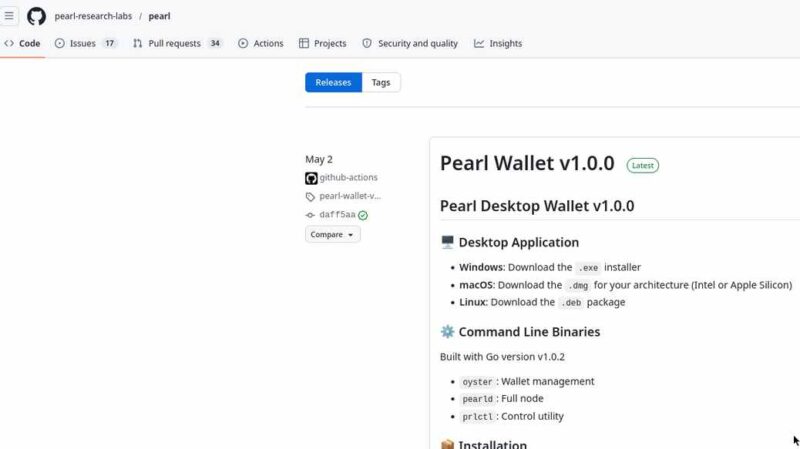800x449 pixels.
Task: Click the oyster code label
Action: pyautogui.click(x=477, y=382)
